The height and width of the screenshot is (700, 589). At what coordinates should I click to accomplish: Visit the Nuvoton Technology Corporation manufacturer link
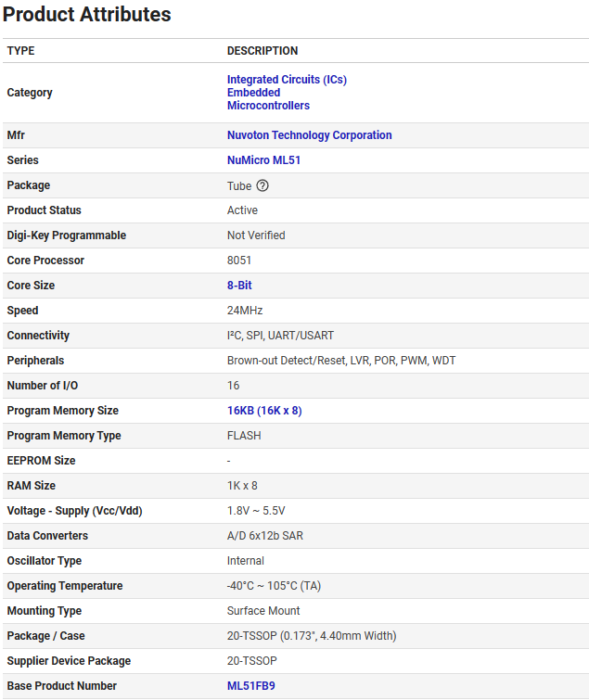coord(309,135)
